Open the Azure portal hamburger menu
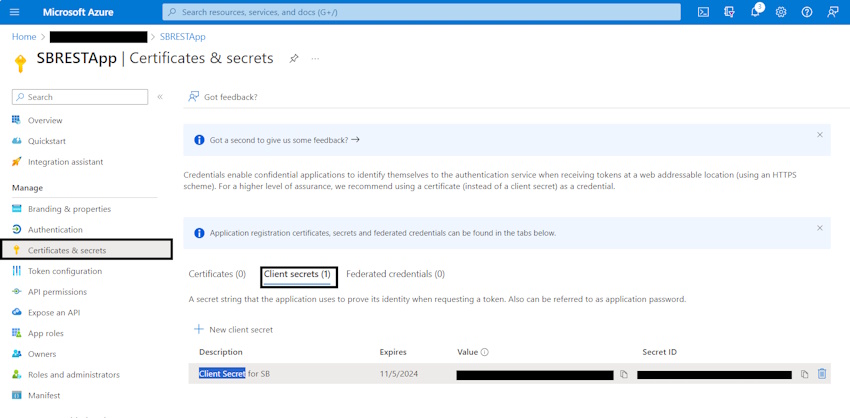Screen dimensions: 850x418 (15, 12)
